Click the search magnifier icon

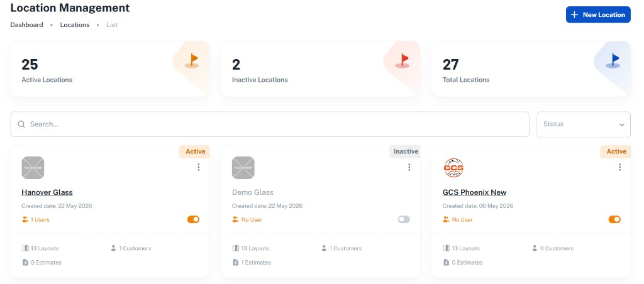[21, 124]
